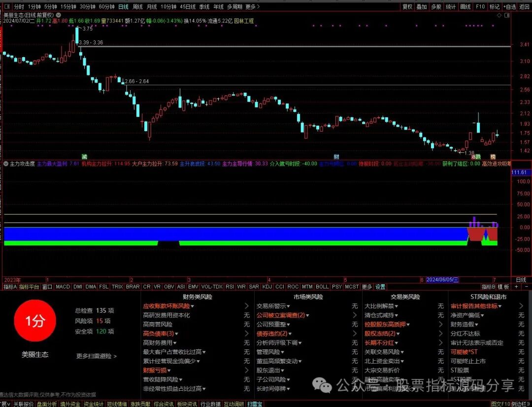The image size is (532, 407).
Task: Click the 日线 label beside the timeline
Action: (521, 280)
